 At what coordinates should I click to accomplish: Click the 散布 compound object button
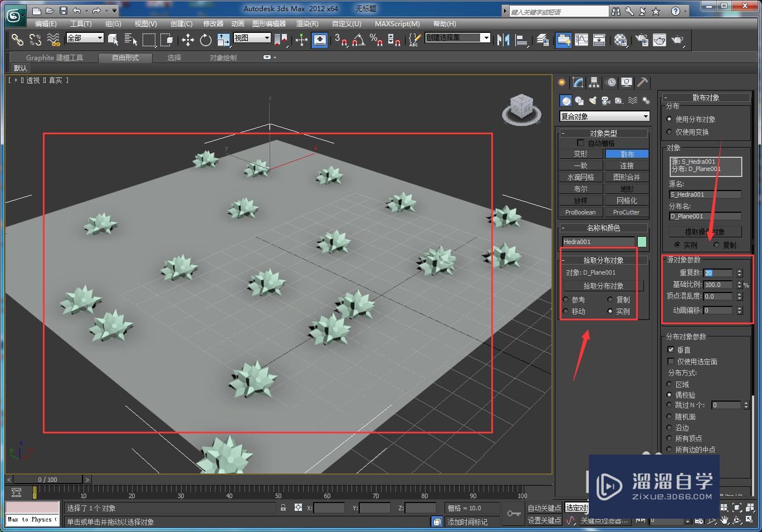[x=627, y=154]
